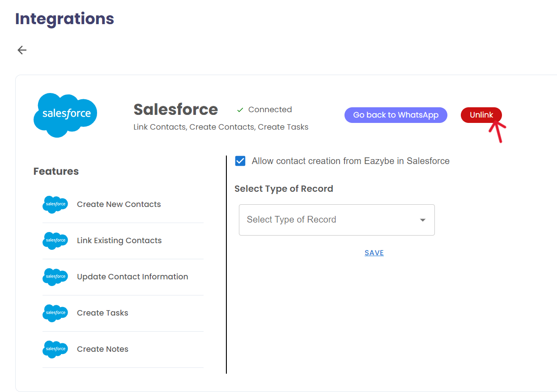This screenshot has width=557, height=392.
Task: Click the Salesforce icon beside Create Notes
Action: 55,349
